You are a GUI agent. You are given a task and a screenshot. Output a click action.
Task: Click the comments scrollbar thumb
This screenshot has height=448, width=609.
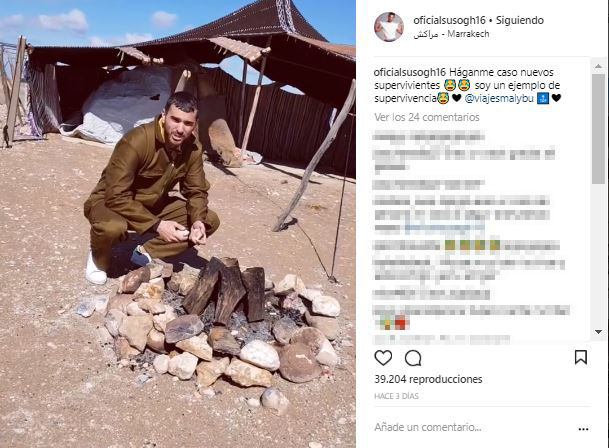(599, 128)
